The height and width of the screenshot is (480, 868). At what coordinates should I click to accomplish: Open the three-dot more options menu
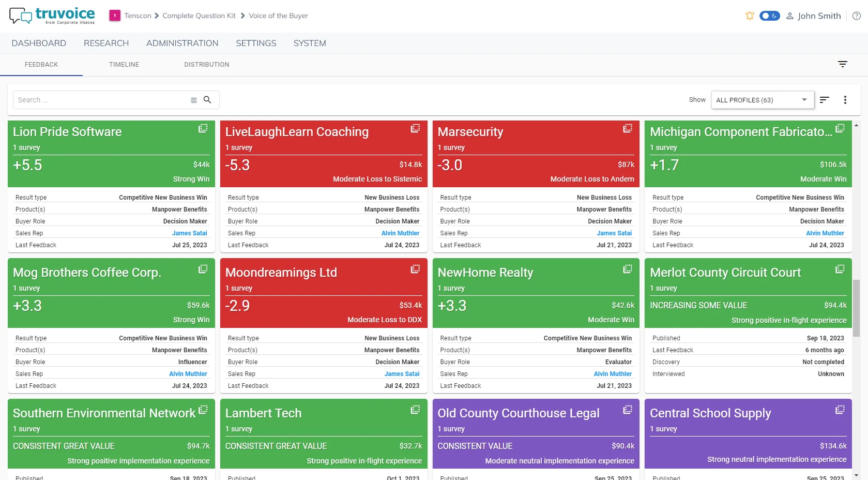pyautogui.click(x=845, y=100)
